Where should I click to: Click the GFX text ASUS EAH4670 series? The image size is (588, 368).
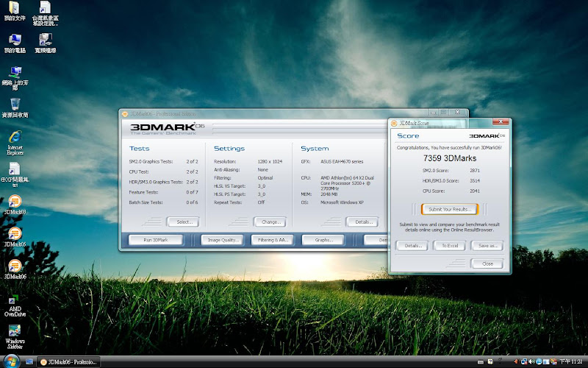click(342, 161)
